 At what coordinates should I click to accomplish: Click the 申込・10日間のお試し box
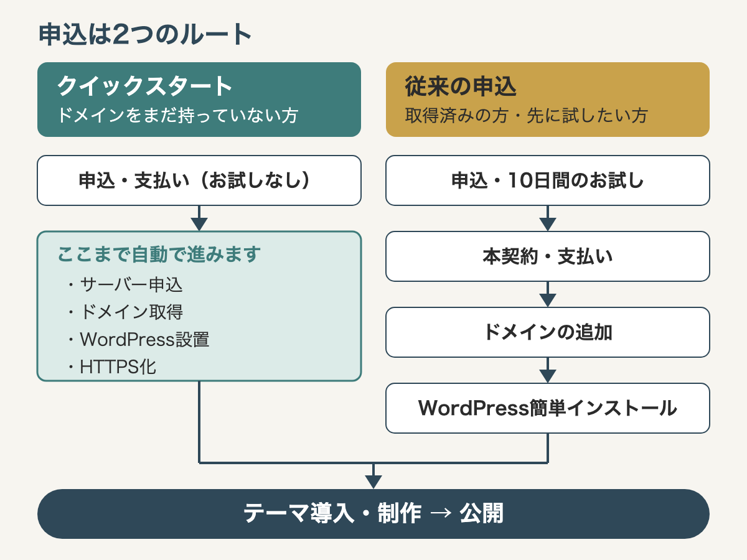548,180
